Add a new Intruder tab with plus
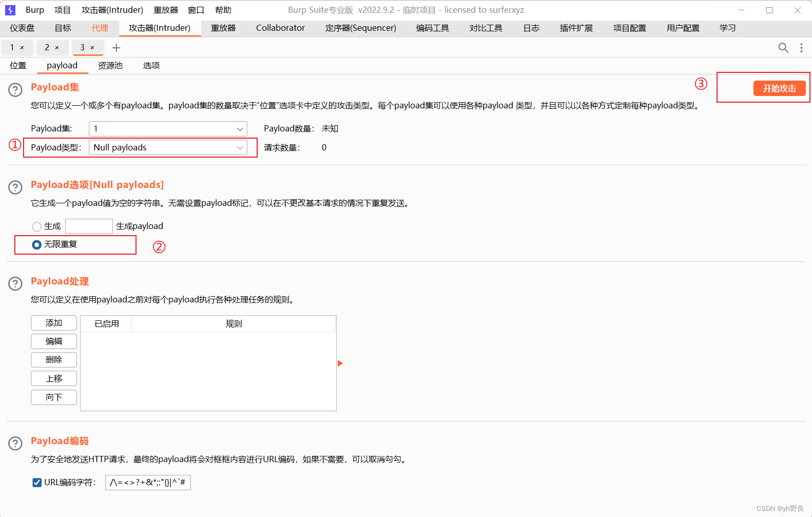Viewport: 812px width, 517px height. 117,48
